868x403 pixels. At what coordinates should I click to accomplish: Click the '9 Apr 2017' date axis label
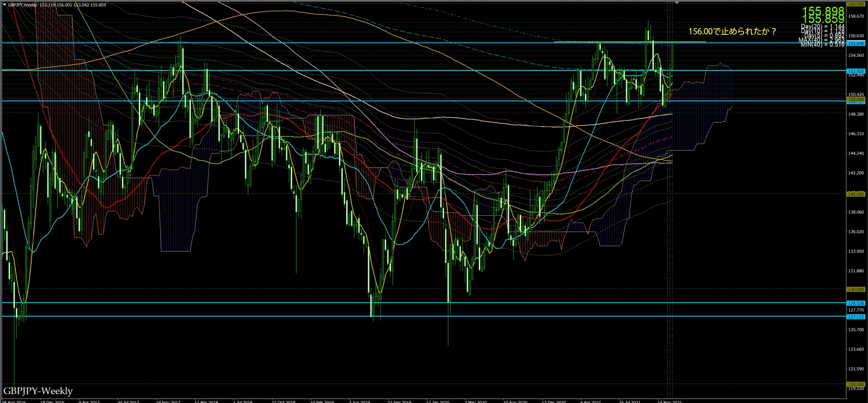tap(89, 401)
